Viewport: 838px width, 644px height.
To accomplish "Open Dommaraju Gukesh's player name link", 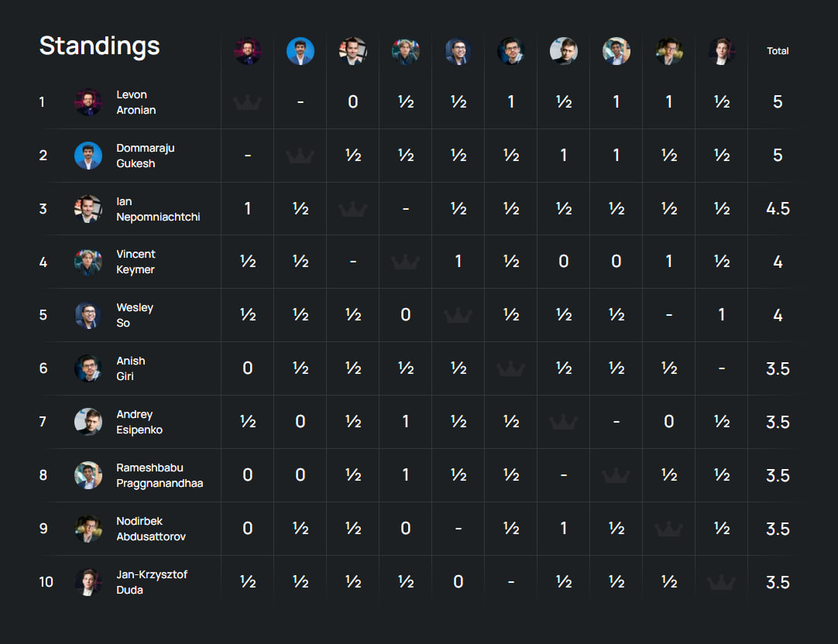I will pyautogui.click(x=146, y=156).
